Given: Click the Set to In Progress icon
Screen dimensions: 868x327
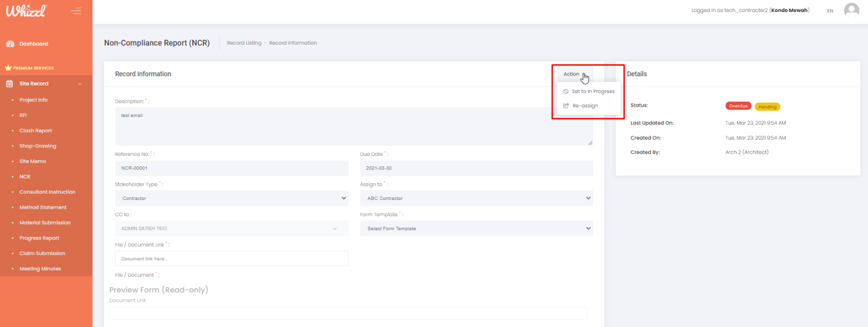Looking at the screenshot, I should 566,92.
